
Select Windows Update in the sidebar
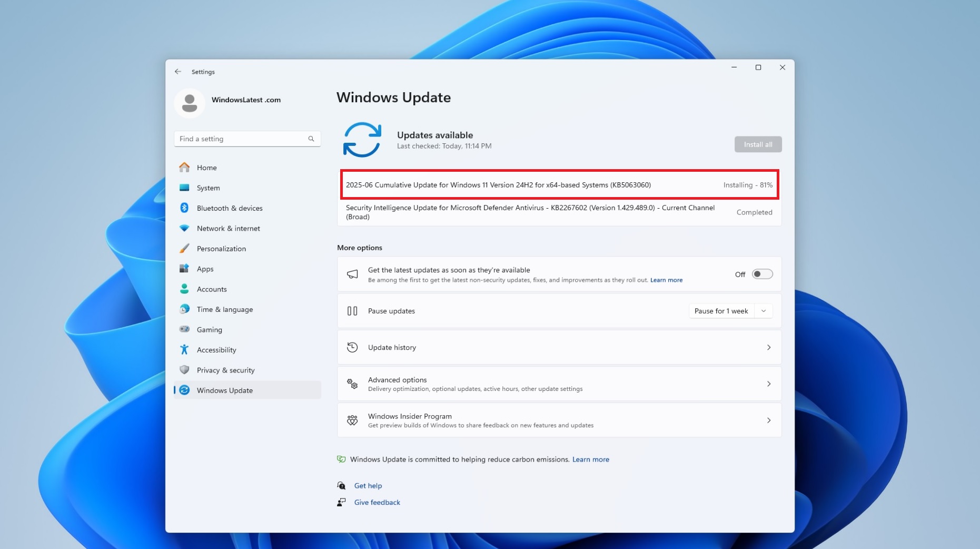[225, 390]
